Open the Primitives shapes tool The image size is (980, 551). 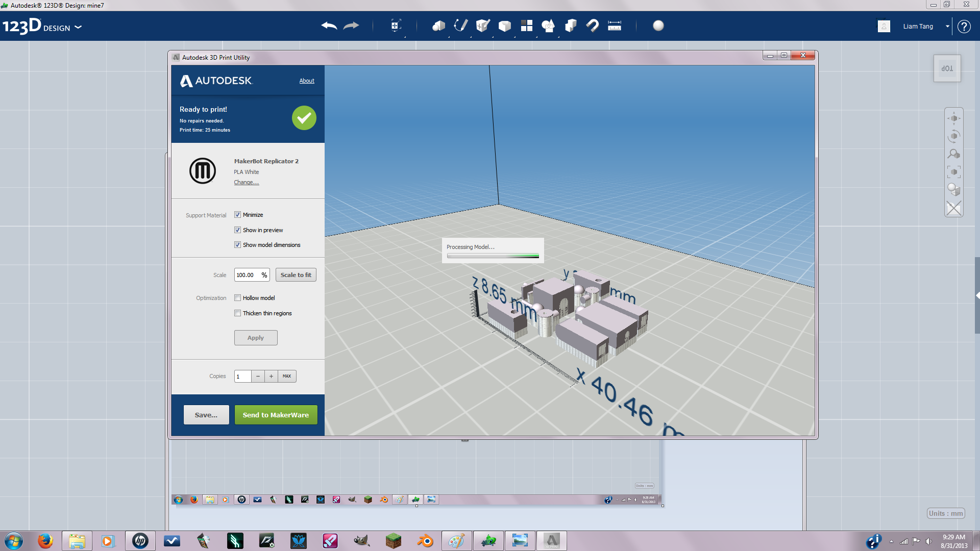point(438,26)
